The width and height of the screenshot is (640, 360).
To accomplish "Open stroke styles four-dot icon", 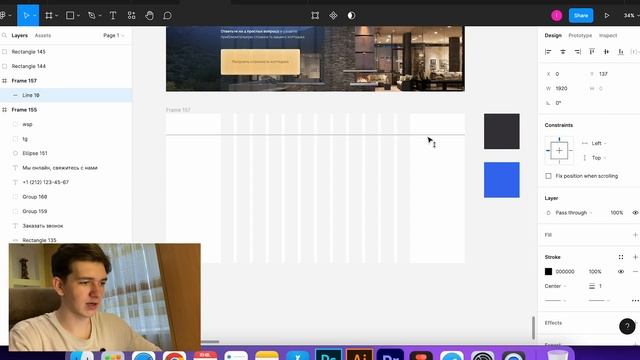I will click(621, 257).
